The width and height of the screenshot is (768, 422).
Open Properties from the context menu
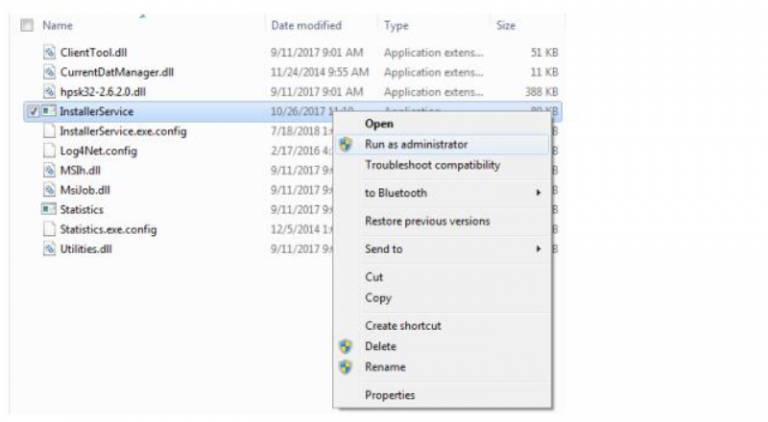tap(389, 395)
